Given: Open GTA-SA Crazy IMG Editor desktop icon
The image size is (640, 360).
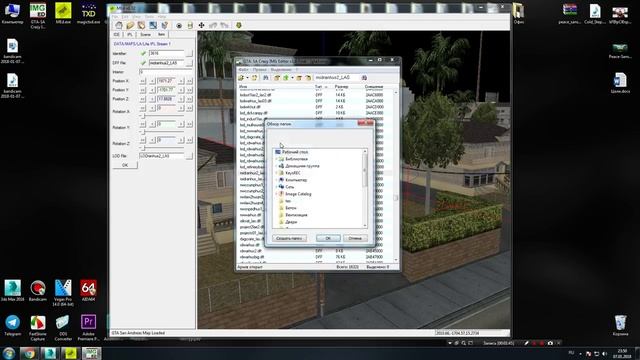Looking at the screenshot, I should 38,16.
